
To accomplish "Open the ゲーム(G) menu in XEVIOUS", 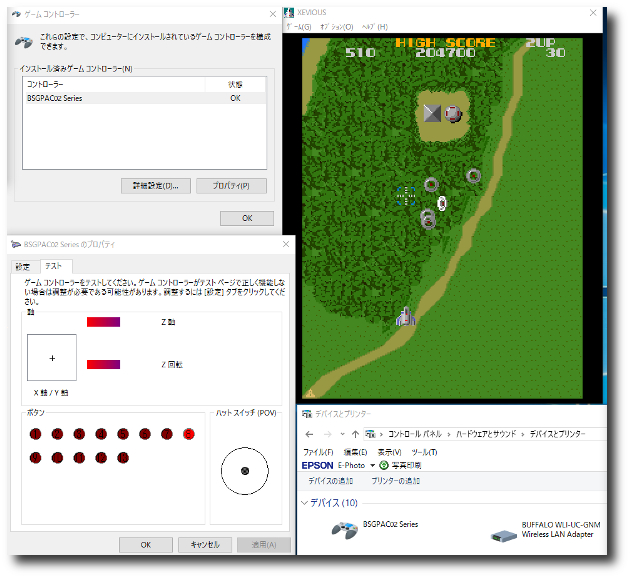I will pyautogui.click(x=298, y=26).
